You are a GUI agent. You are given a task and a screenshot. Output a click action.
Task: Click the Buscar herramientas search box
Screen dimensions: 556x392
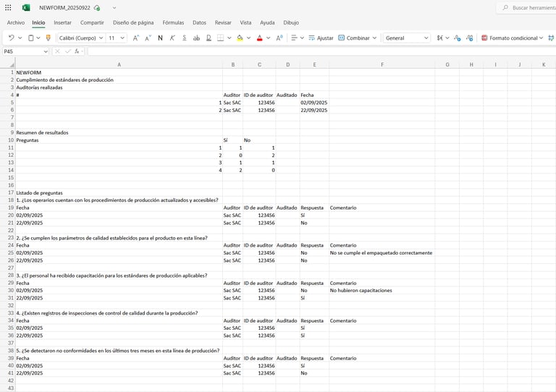(x=526, y=7)
